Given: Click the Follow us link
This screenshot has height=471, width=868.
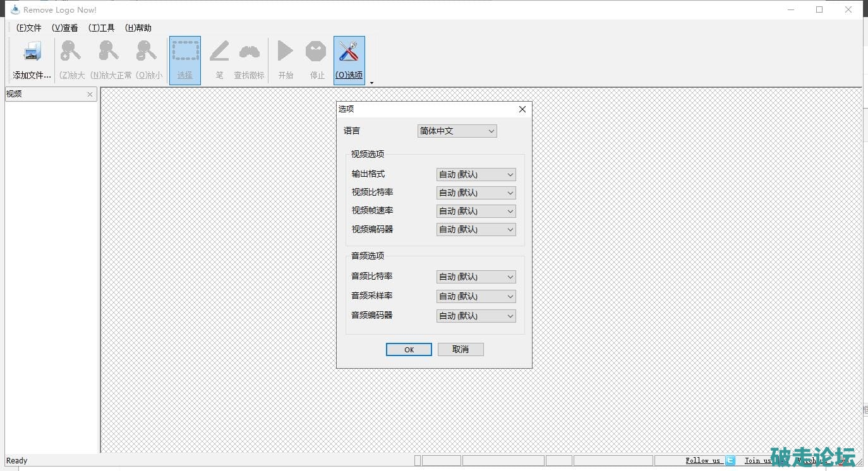Looking at the screenshot, I should tap(702, 460).
